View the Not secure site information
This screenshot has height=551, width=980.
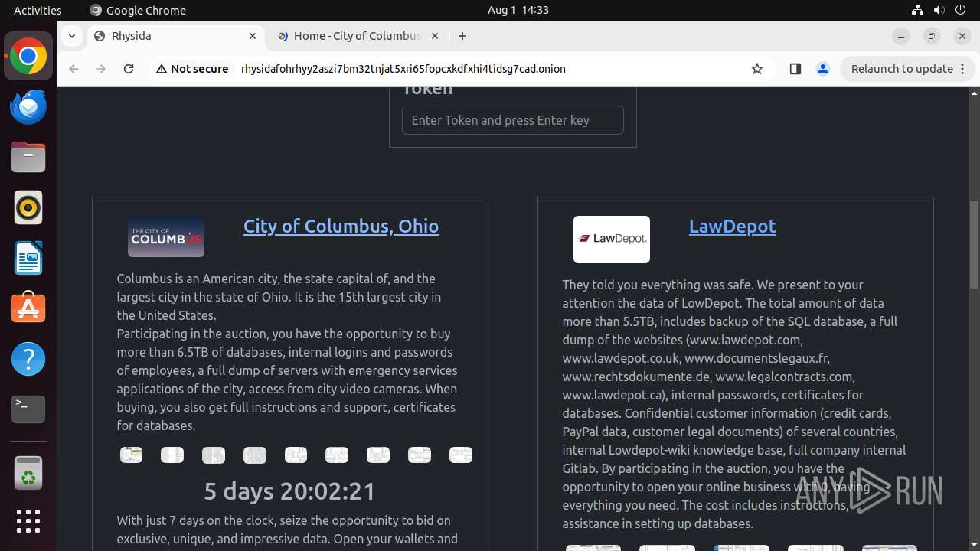pyautogui.click(x=192, y=69)
